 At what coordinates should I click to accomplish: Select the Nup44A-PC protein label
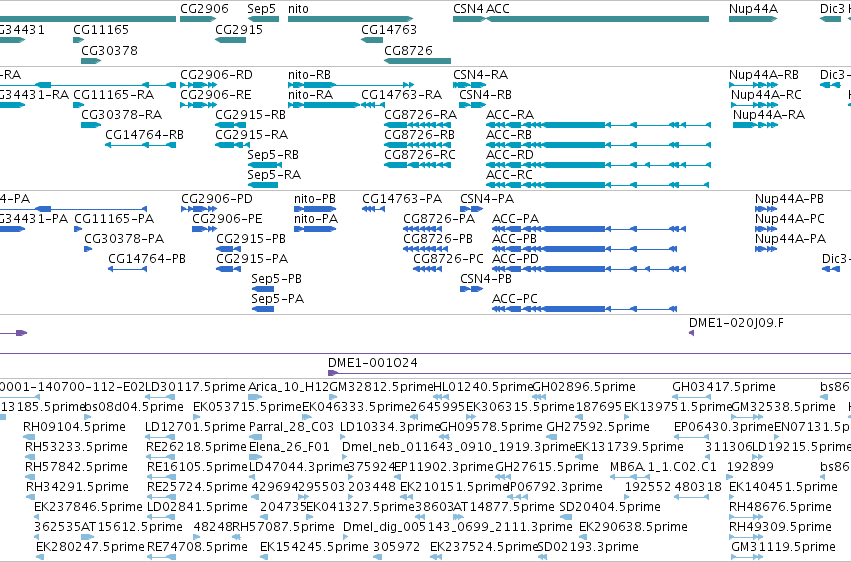790,219
